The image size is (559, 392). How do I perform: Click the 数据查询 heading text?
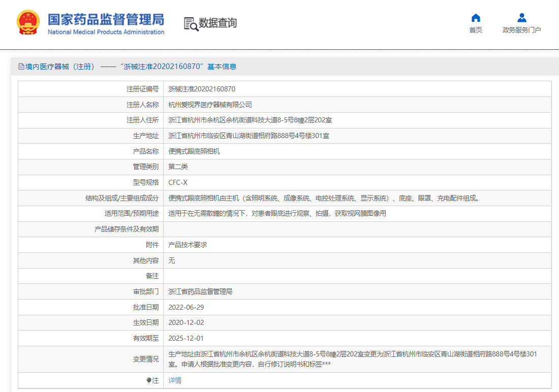(218, 23)
